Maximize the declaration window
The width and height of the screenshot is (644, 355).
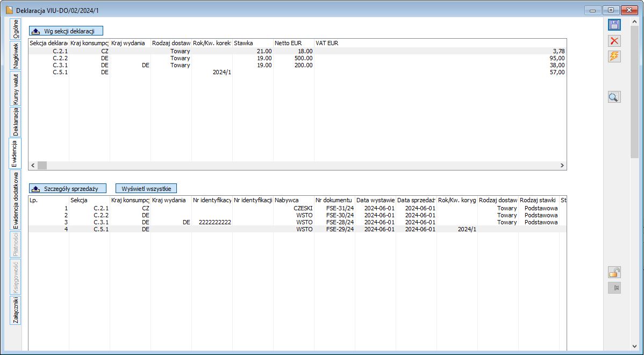click(x=611, y=10)
